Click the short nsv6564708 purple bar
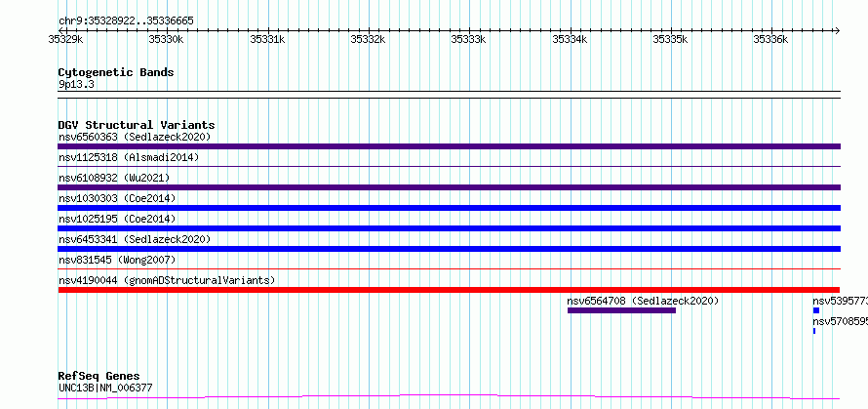Image resolution: width=868 pixels, height=409 pixels. [621, 310]
